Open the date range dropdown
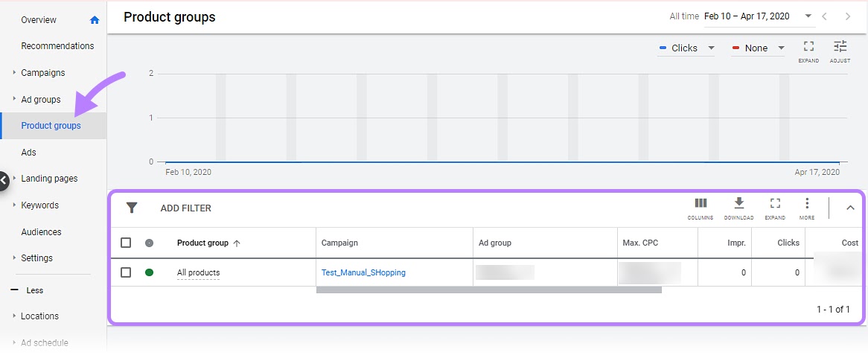 click(x=808, y=16)
